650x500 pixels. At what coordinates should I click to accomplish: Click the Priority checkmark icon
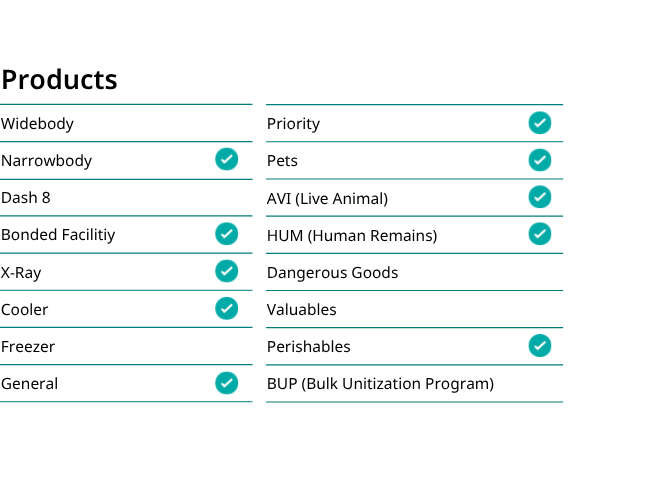[x=540, y=123]
